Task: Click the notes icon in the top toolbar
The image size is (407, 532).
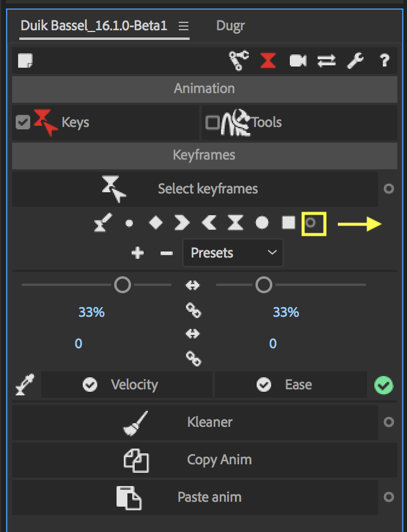Action: pos(25,60)
